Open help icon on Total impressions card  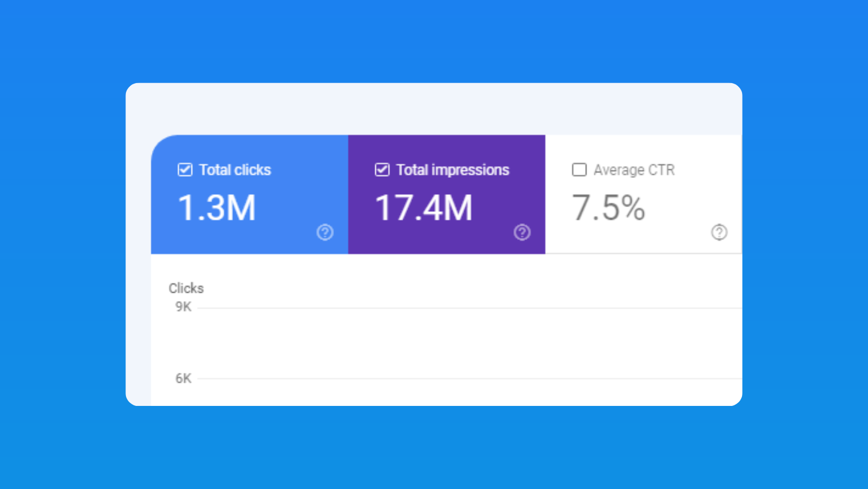pos(522,232)
